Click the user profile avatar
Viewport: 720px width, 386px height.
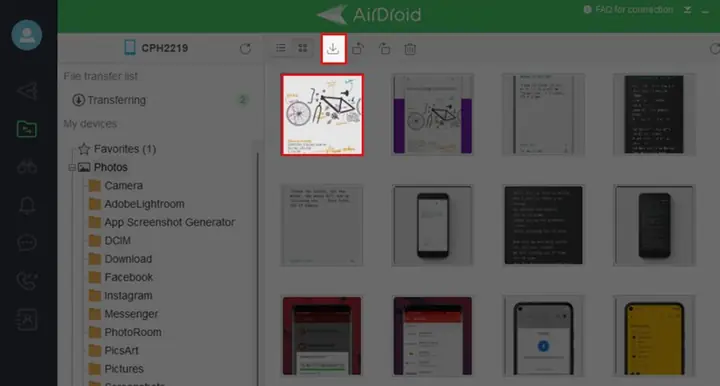[x=27, y=35]
